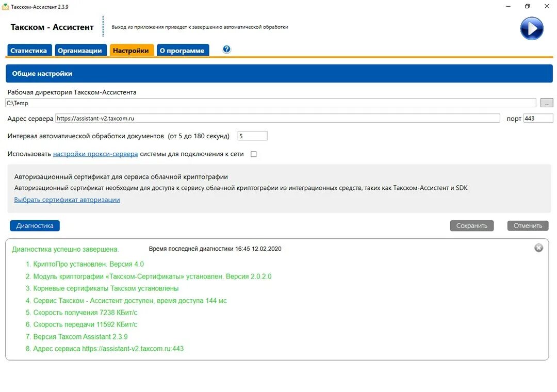Click 'Время последней диагностики 16:45 12.02.2020' text
Screen dimensions: 557x392
click(x=215, y=249)
